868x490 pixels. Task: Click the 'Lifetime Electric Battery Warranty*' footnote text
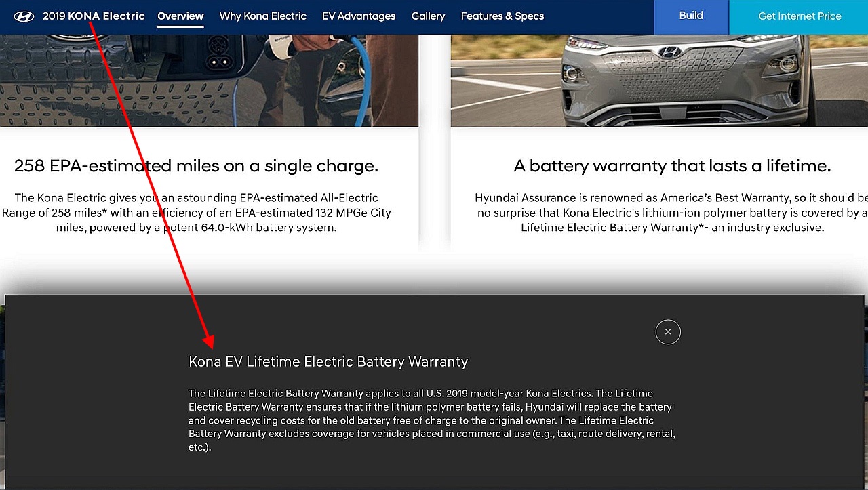coord(613,228)
